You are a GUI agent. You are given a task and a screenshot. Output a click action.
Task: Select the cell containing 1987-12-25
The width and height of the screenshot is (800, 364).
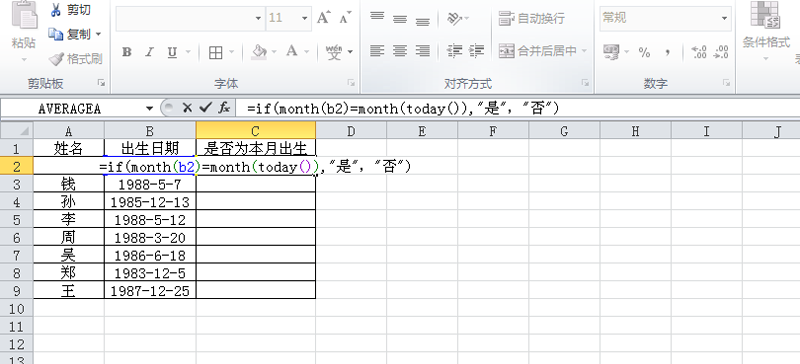coord(150,290)
